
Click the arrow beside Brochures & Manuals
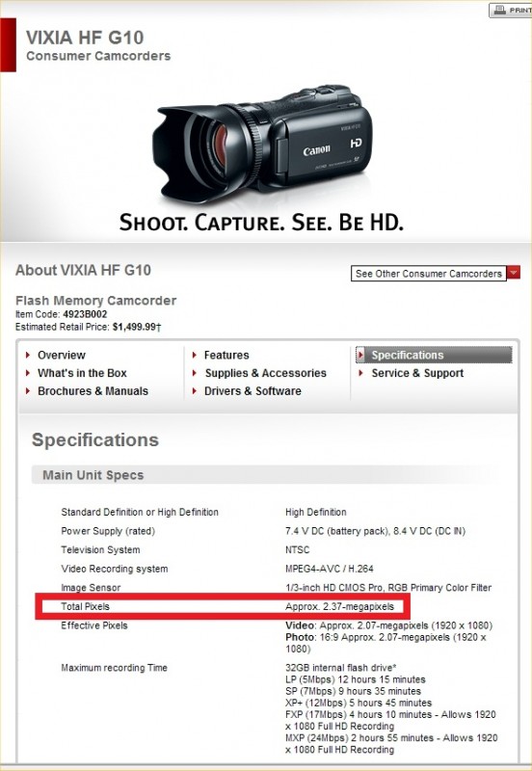(x=28, y=391)
